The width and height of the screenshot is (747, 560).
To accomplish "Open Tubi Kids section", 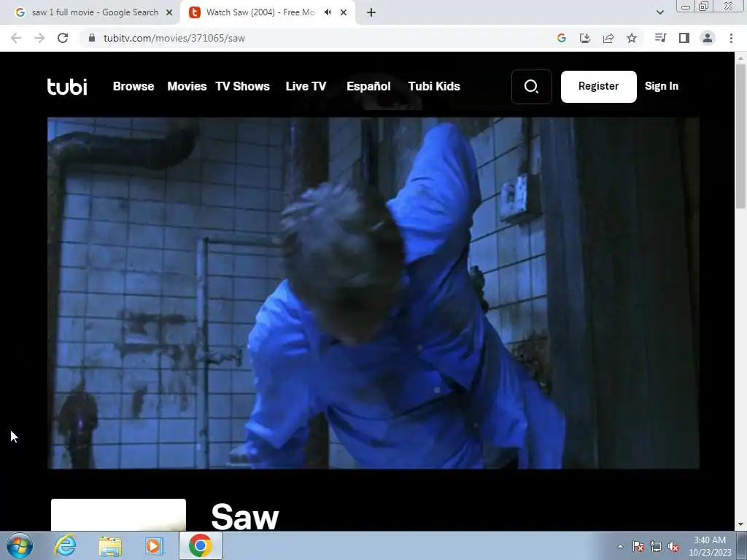I will click(434, 86).
